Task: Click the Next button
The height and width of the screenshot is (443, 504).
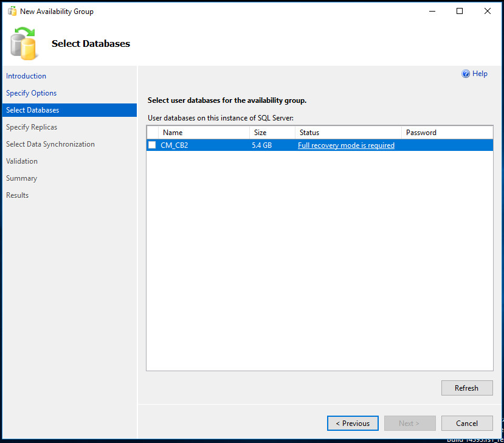Action: tap(410, 423)
